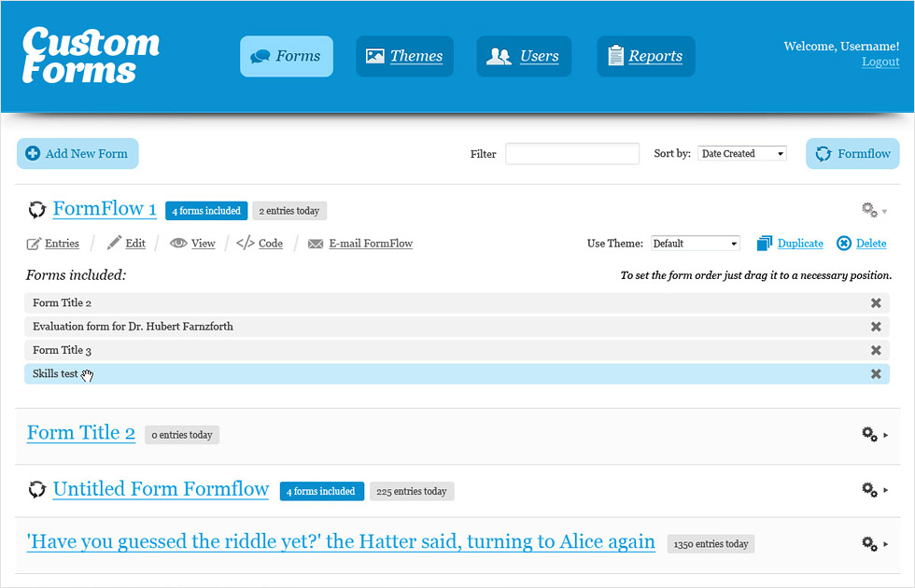Open the Sort by Date Created dropdown

(741, 152)
